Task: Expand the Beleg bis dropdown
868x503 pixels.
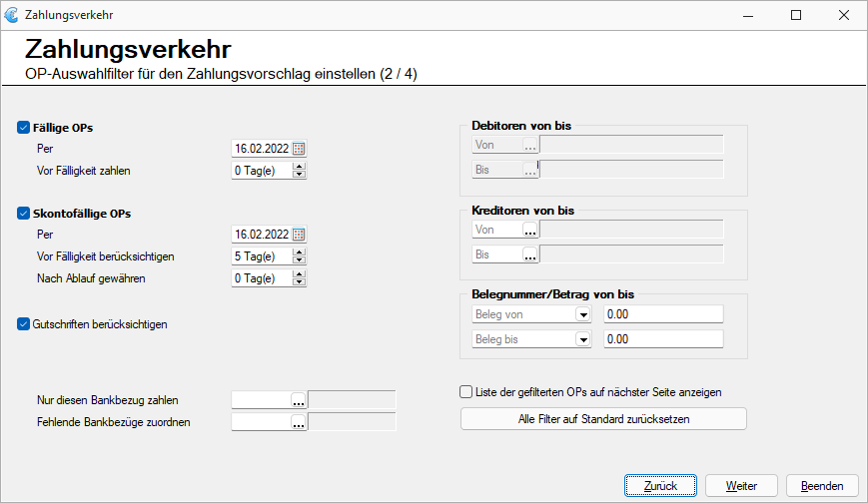Action: point(583,339)
